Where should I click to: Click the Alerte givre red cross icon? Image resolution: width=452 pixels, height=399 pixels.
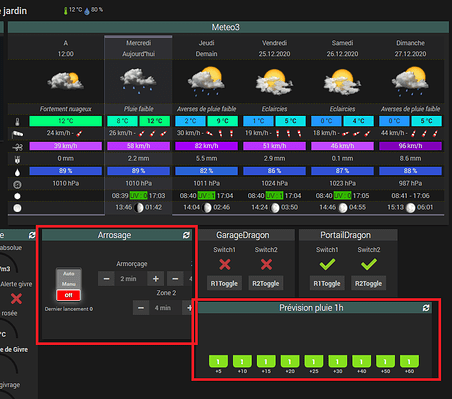pos(16,298)
